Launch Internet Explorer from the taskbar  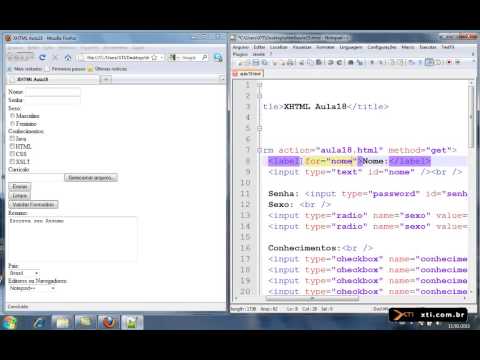tap(39, 322)
